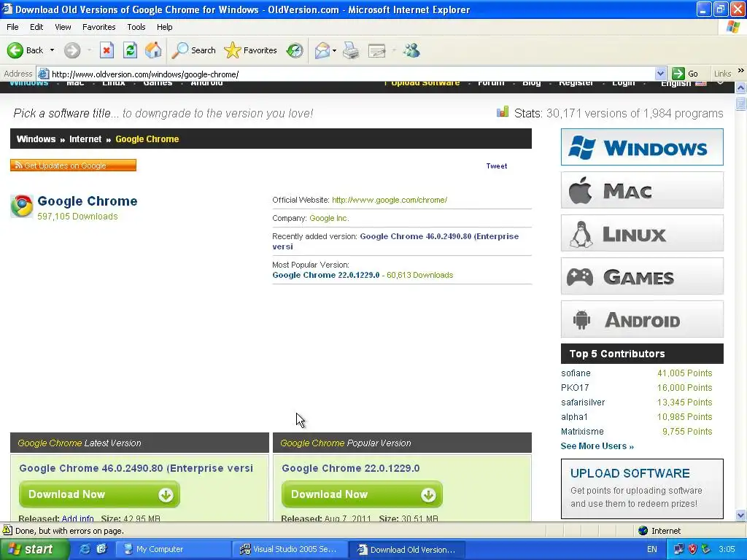Open contributor Matrixisme profile
The image size is (747, 560).
click(x=582, y=432)
